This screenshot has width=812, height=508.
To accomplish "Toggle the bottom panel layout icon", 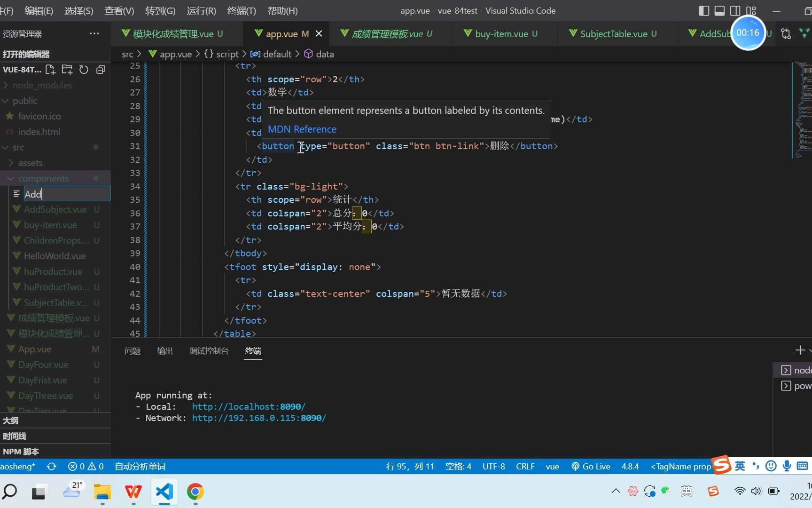I will [720, 10].
